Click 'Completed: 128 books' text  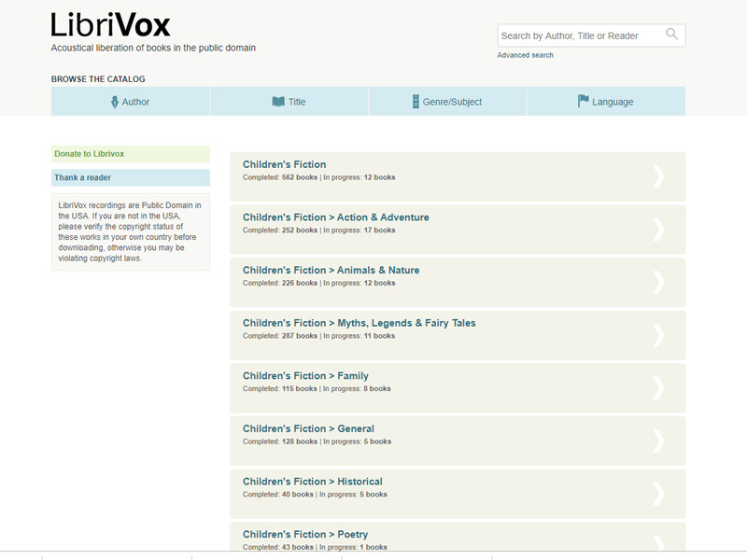point(279,441)
